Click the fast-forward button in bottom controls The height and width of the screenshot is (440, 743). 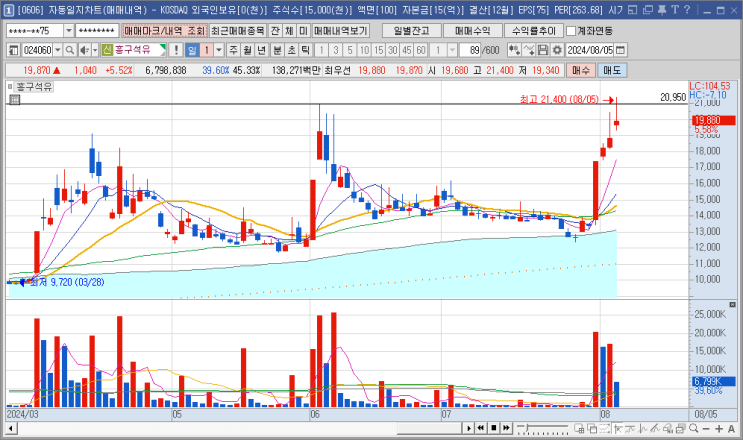[506, 428]
